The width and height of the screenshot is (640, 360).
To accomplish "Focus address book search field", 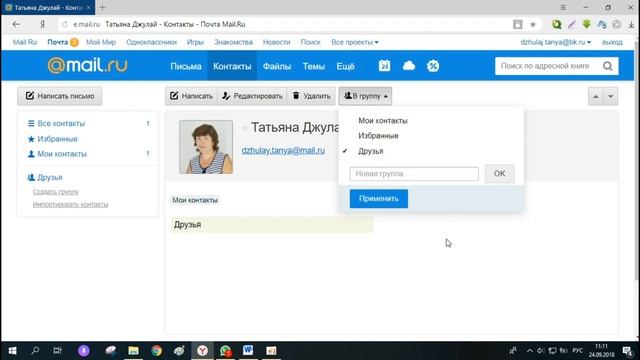I will pyautogui.click(x=548, y=66).
